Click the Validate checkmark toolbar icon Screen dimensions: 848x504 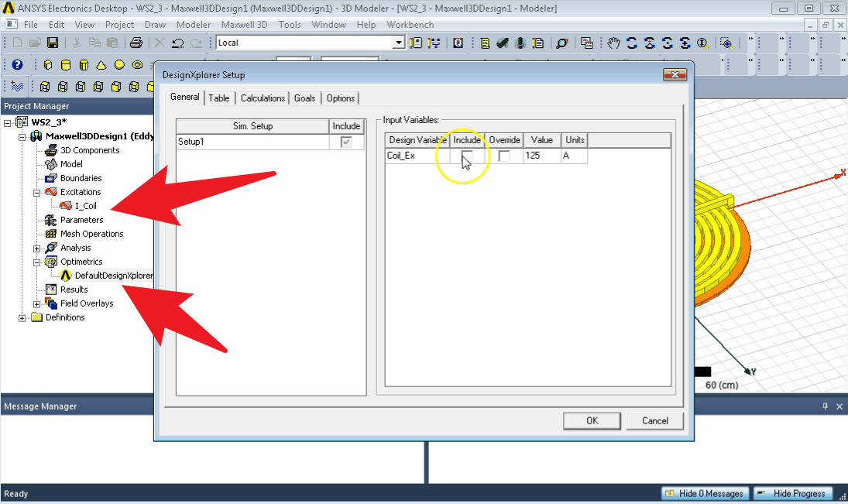[x=503, y=43]
